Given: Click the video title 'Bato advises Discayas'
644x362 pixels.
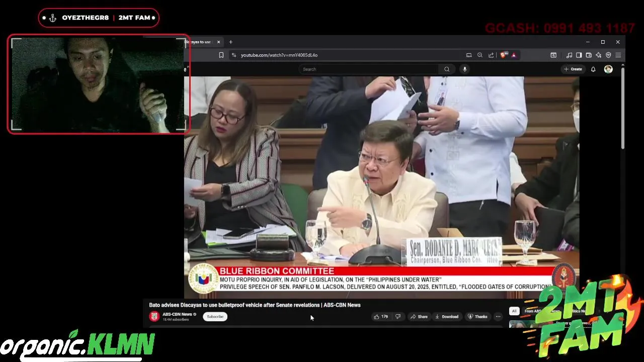Looking at the screenshot, I should click(x=255, y=305).
